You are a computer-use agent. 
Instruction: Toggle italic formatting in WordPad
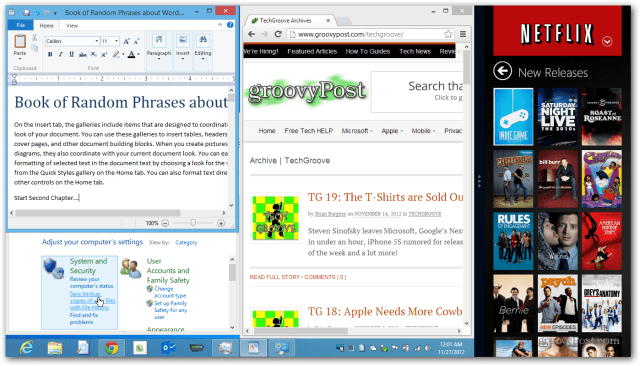(x=60, y=54)
